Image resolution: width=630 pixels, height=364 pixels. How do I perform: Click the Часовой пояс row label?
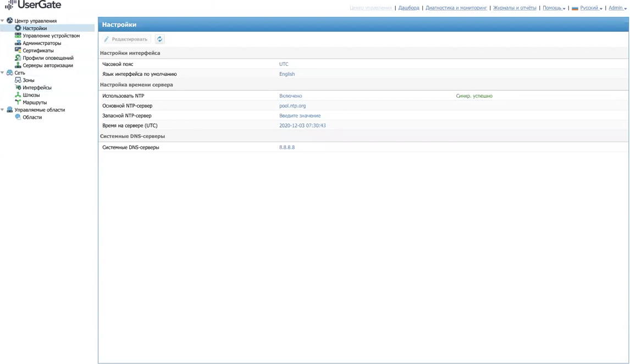click(118, 64)
